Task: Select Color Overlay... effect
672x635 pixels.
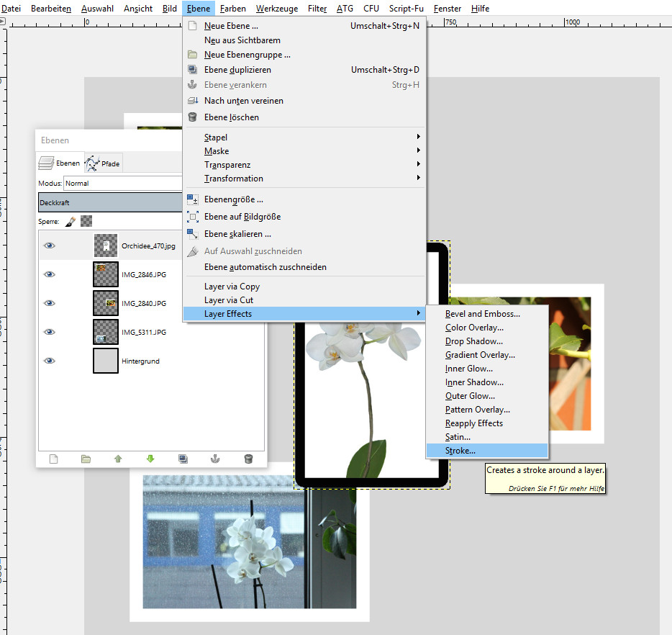Action: (487, 328)
